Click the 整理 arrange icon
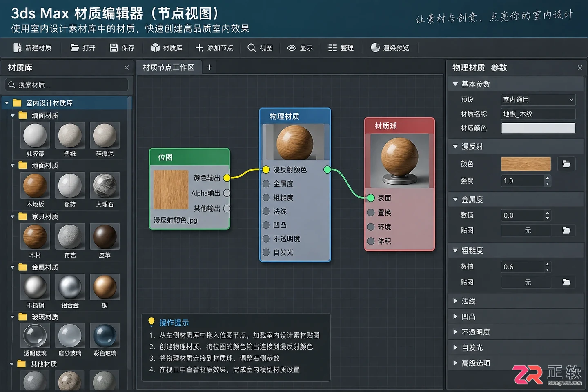Viewport: 588px width, 392px height. pyautogui.click(x=332, y=48)
